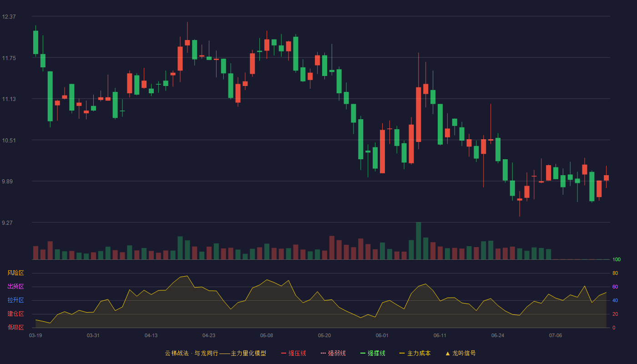The height and width of the screenshot is (364, 637).
Task: Click the 低吸区 zone label
Action: click(15, 327)
